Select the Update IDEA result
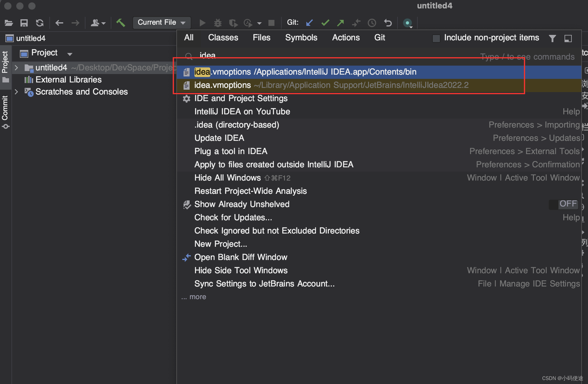The width and height of the screenshot is (588, 384). point(379,138)
